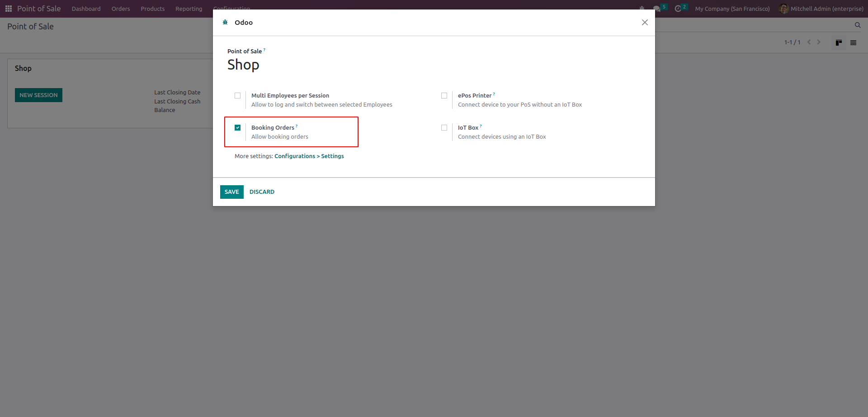This screenshot has height=417, width=868.
Task: Click 'Connect devices using an IoT Box' description
Action: click(502, 137)
